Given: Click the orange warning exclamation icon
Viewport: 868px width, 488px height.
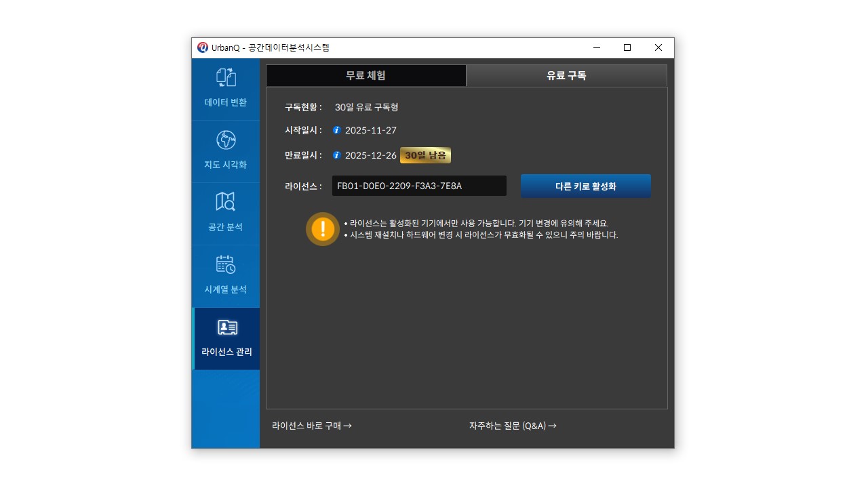Looking at the screenshot, I should [x=323, y=229].
